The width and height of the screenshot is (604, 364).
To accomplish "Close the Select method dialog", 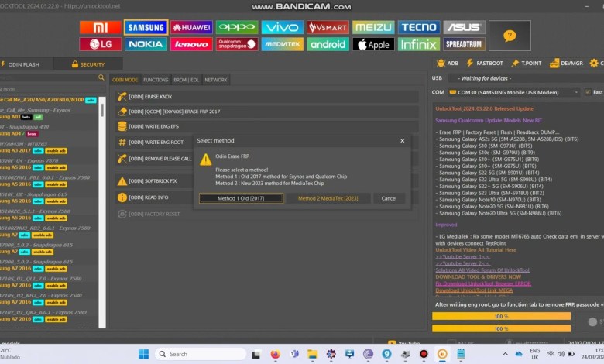I will coord(402,141).
